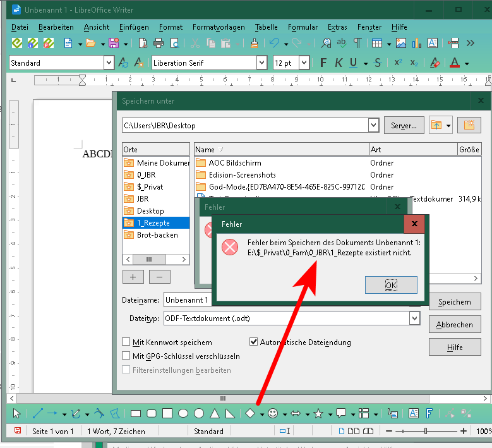Click the Spelling check icon

pyautogui.click(x=342, y=43)
